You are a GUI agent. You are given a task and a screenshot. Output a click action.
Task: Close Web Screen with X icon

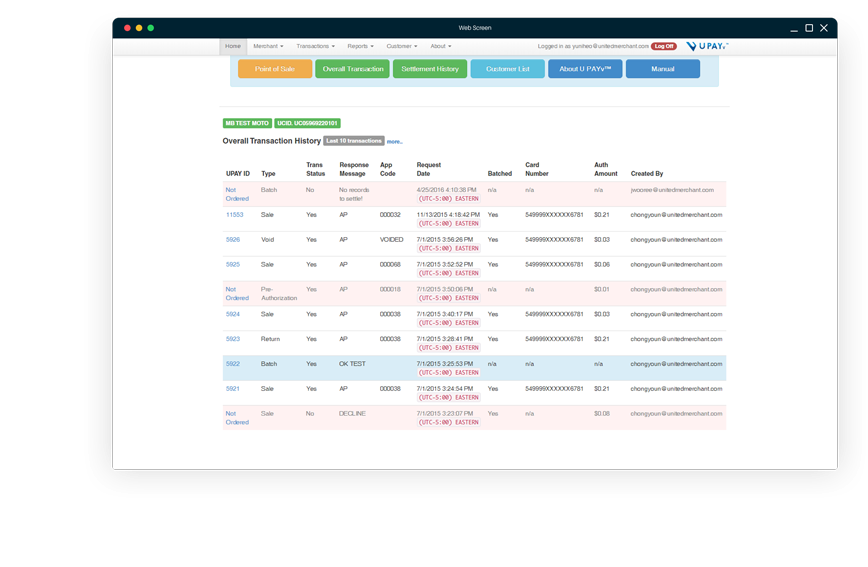824,28
